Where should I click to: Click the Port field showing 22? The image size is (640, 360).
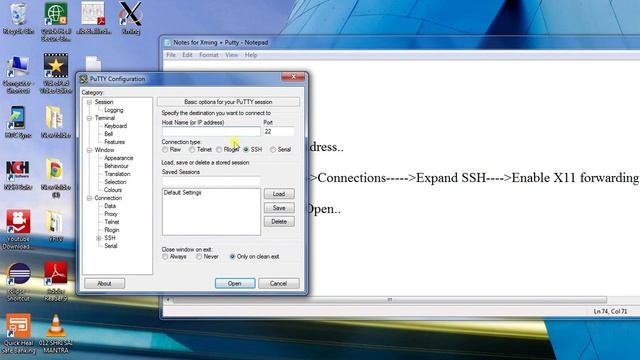point(279,131)
